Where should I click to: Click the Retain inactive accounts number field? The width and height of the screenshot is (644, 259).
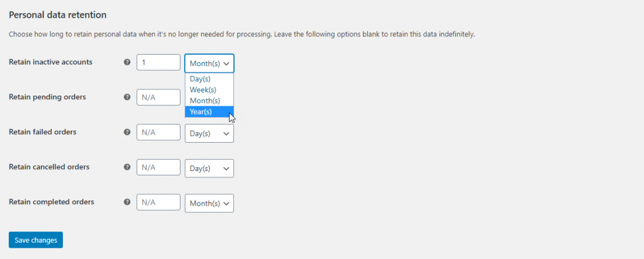tap(158, 62)
